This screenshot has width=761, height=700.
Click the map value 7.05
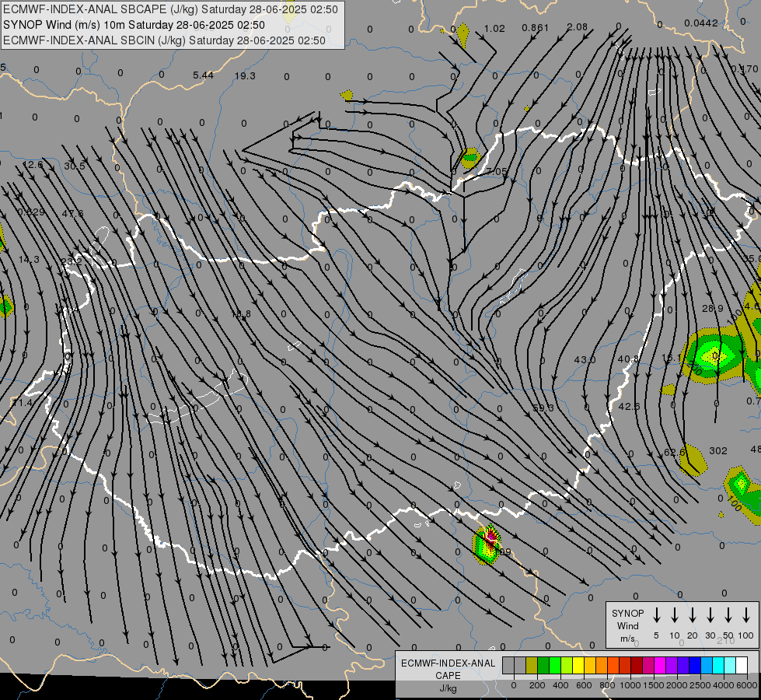coord(497,171)
